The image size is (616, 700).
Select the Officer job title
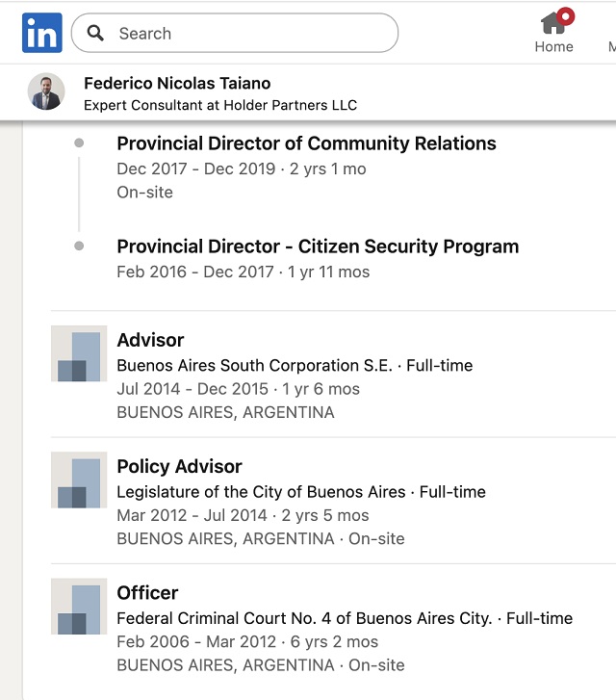pos(147,592)
